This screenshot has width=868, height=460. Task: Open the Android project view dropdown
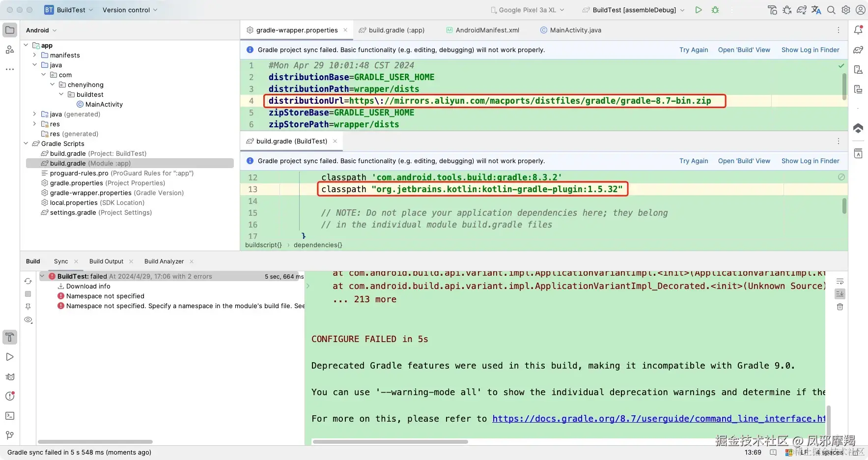(41, 30)
